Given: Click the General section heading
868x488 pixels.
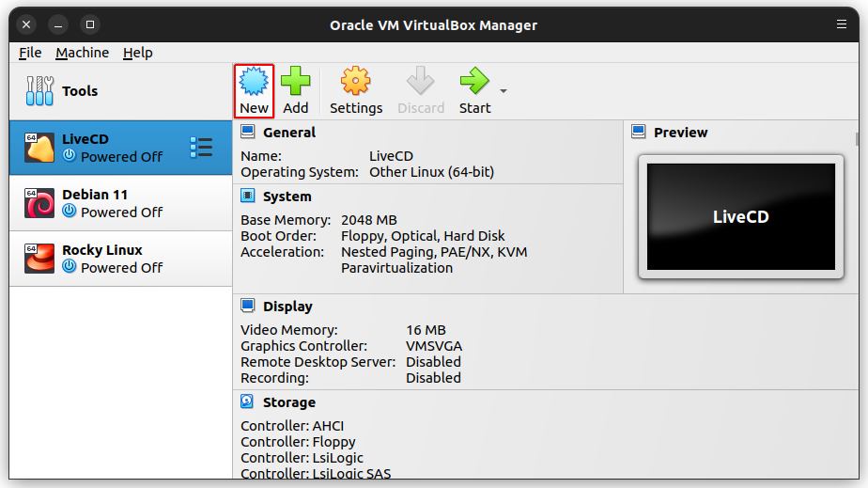Looking at the screenshot, I should coord(289,133).
